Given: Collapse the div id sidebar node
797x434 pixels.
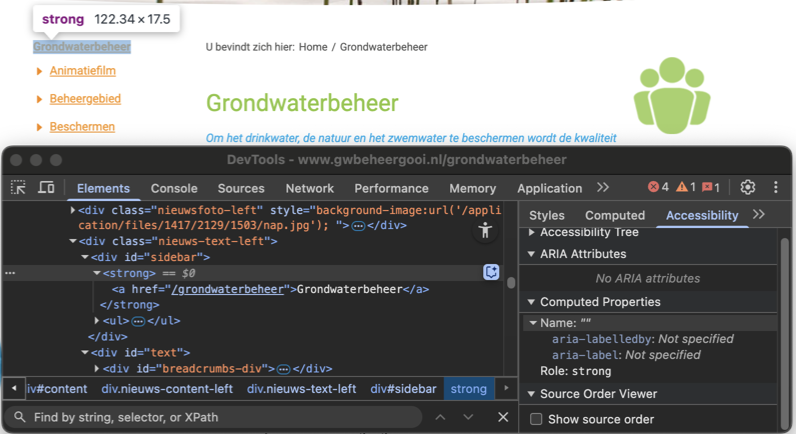Looking at the screenshot, I should 84,257.
